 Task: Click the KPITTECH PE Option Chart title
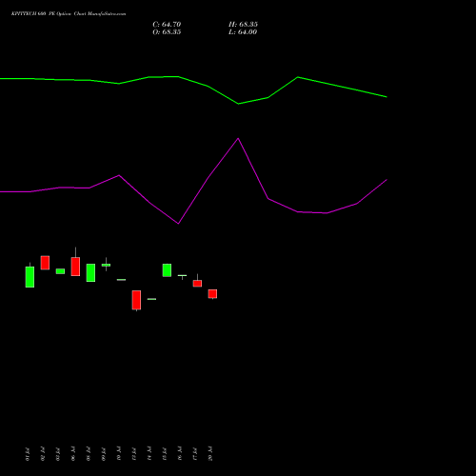click(x=69, y=14)
